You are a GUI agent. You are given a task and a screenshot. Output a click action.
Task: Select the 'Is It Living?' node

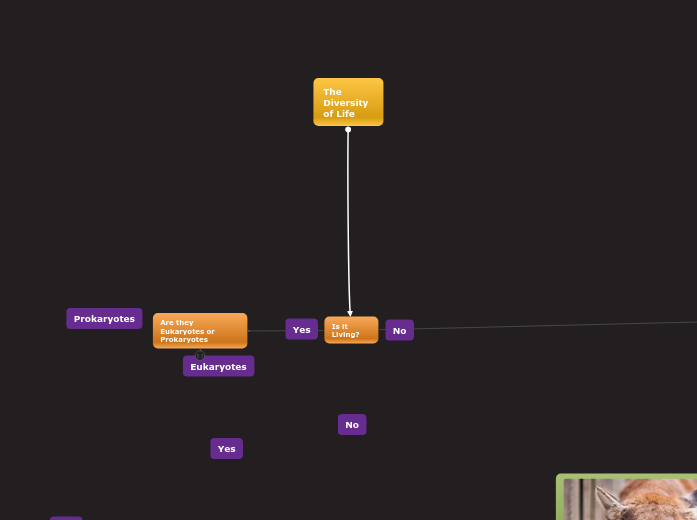(x=351, y=330)
